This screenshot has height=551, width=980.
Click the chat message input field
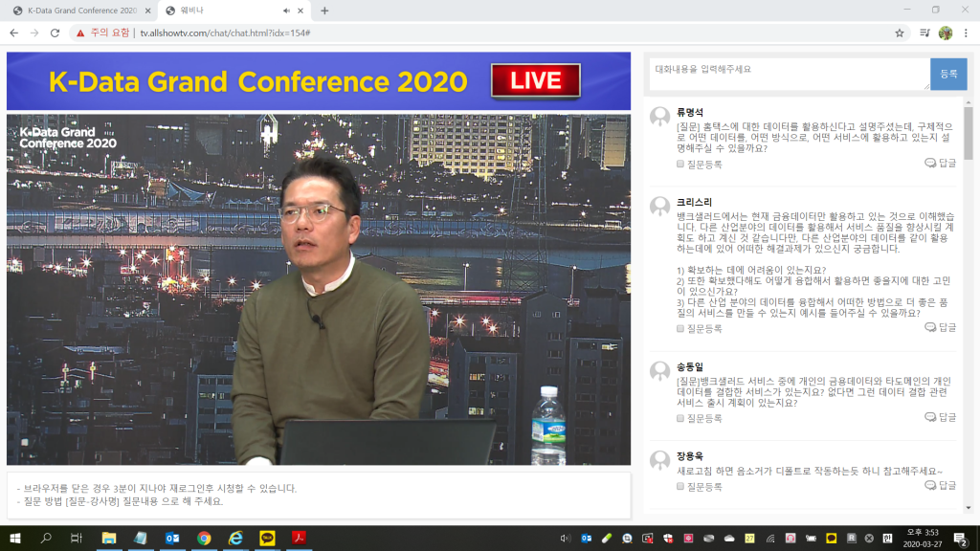coord(790,75)
